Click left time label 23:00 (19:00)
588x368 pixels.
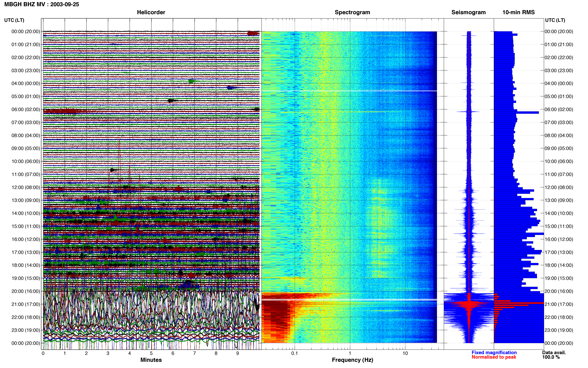(26, 330)
